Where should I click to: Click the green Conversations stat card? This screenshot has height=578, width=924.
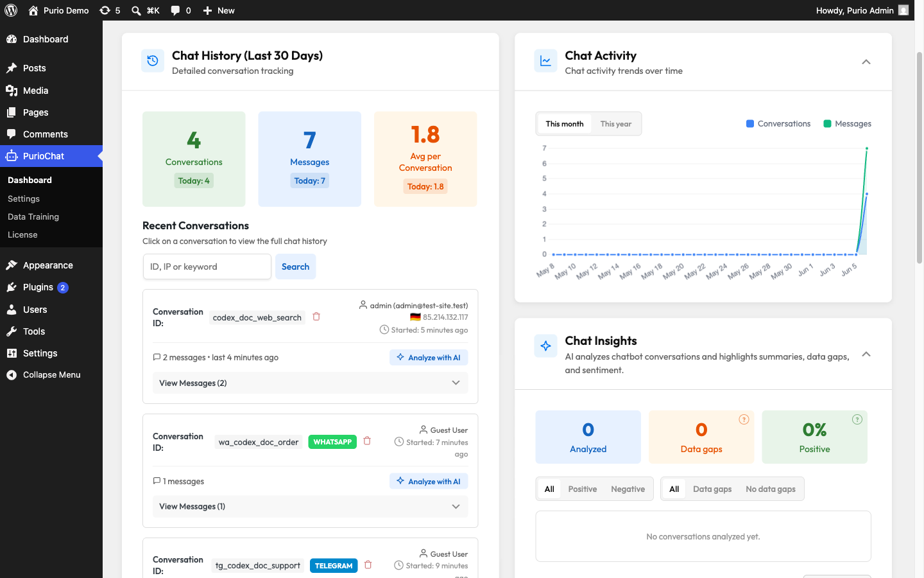194,159
